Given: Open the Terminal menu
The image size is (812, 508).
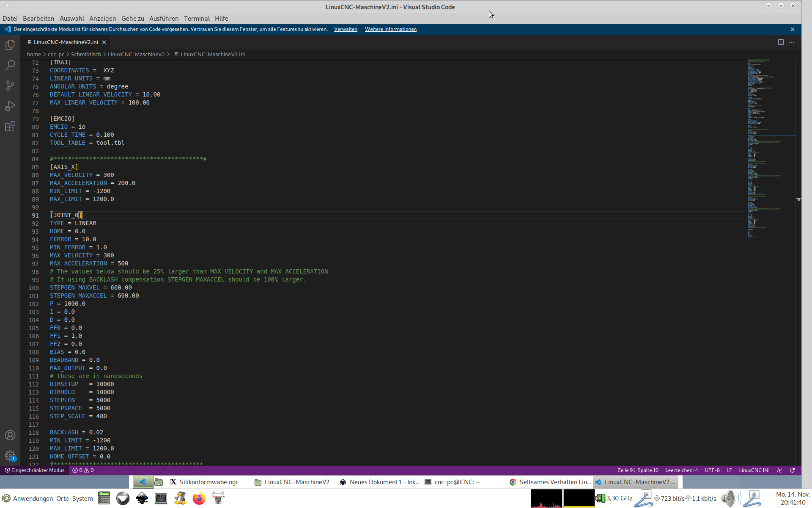Looking at the screenshot, I should point(197,18).
